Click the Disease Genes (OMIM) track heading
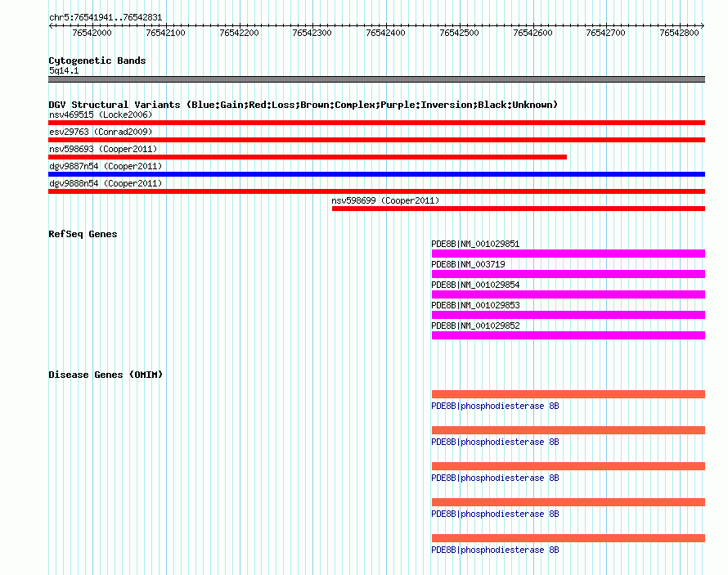The width and height of the screenshot is (728, 575). click(x=106, y=375)
